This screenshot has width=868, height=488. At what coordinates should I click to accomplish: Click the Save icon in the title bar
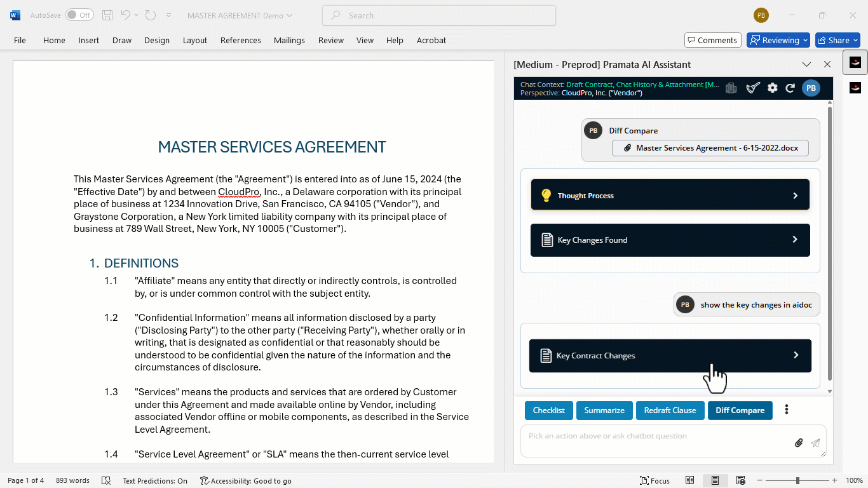(107, 15)
